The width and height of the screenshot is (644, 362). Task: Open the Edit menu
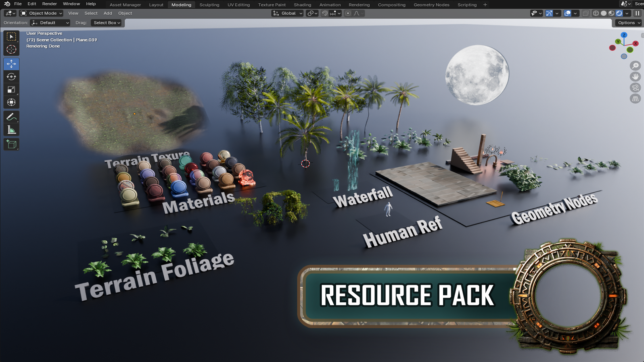[x=32, y=4]
